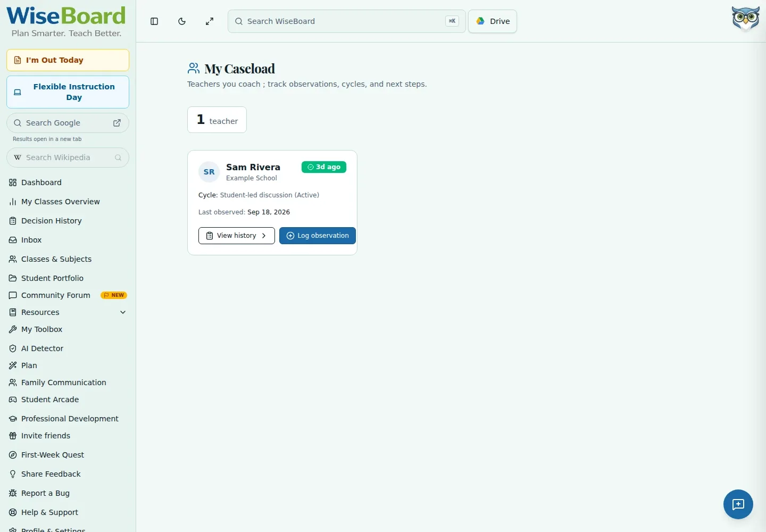Click the SR avatar on teacher card
The image size is (766, 532).
[x=209, y=172]
